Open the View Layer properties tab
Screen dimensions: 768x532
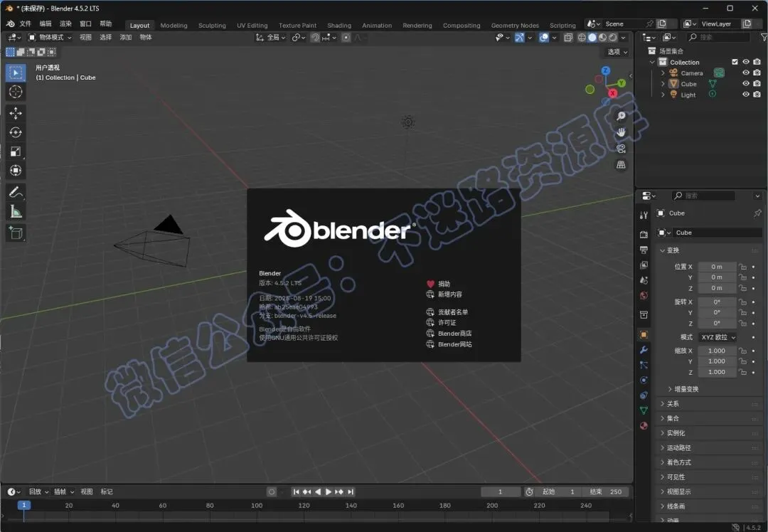pyautogui.click(x=644, y=265)
